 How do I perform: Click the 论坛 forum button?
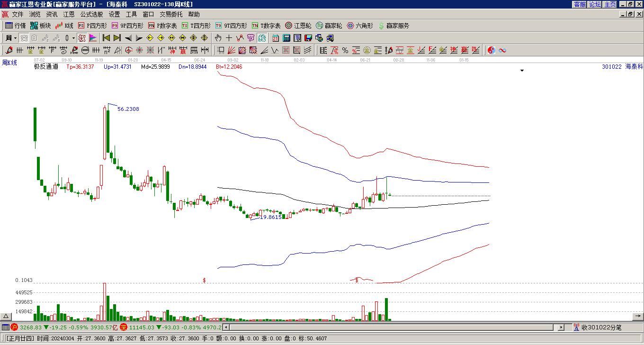click(x=595, y=4)
